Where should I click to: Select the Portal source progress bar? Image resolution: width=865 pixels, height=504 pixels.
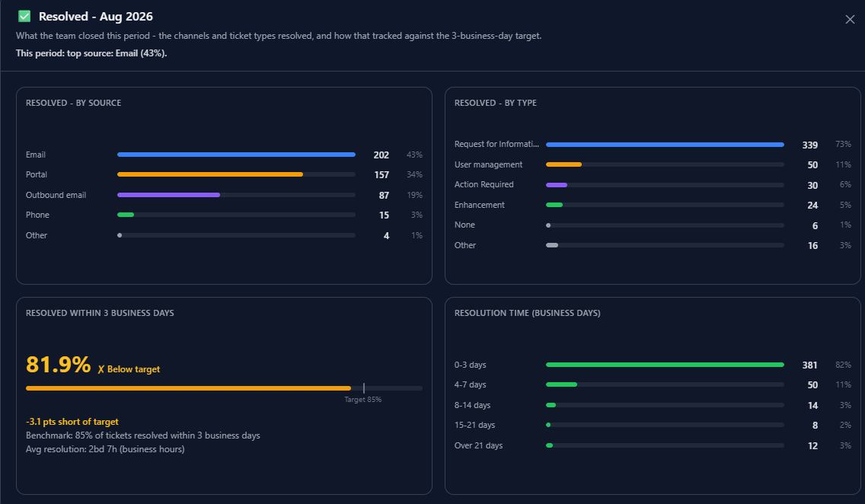[236, 175]
